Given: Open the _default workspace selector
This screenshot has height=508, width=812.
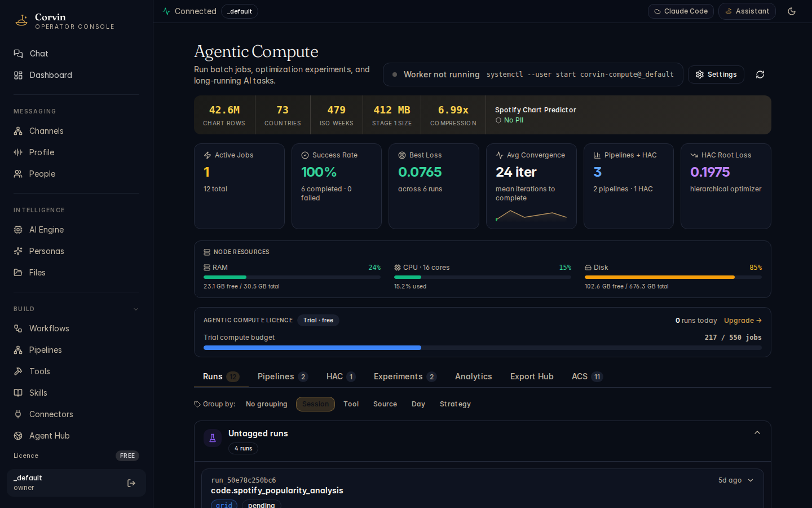Looking at the screenshot, I should pyautogui.click(x=240, y=11).
